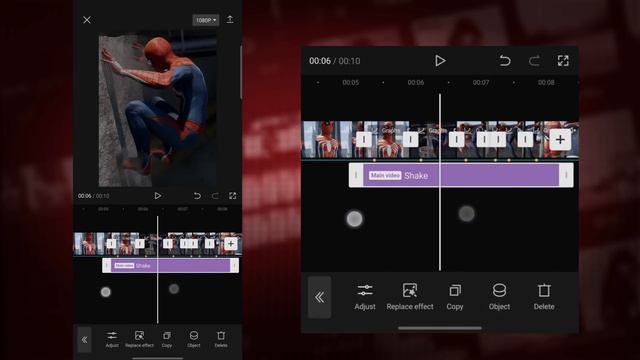Go back with double-chevron in enlarged toolbar
The width and height of the screenshot is (640, 360).
[320, 297]
